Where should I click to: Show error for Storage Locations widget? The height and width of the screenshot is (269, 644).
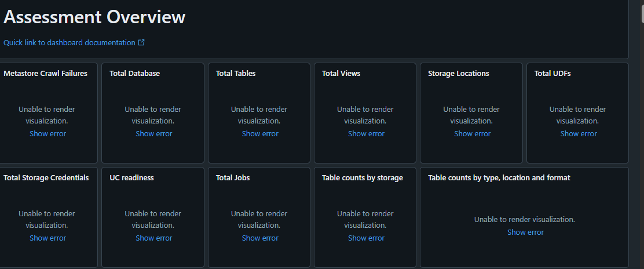pos(472,134)
